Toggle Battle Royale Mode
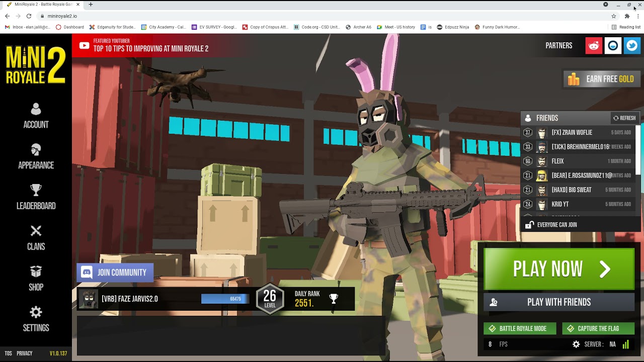 (x=520, y=329)
